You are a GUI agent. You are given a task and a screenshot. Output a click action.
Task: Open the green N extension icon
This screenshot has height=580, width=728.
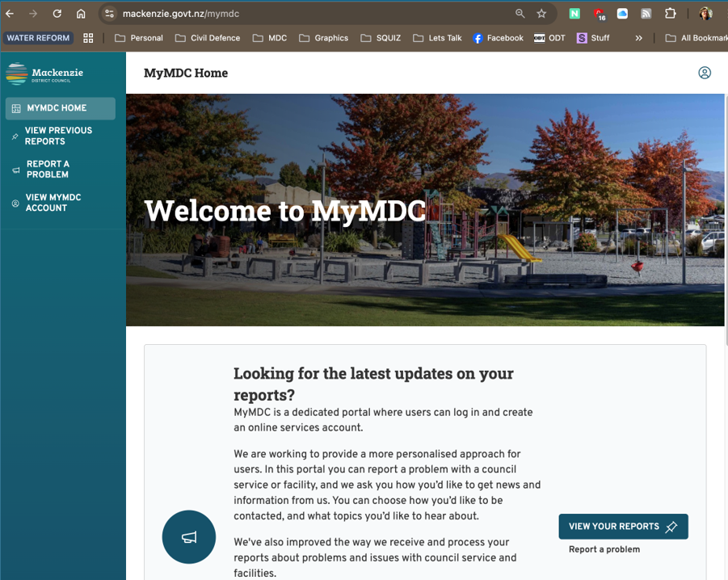pos(574,14)
